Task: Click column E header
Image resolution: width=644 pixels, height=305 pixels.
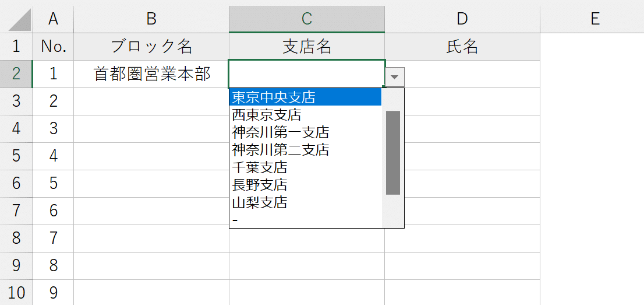Action: [x=595, y=19]
